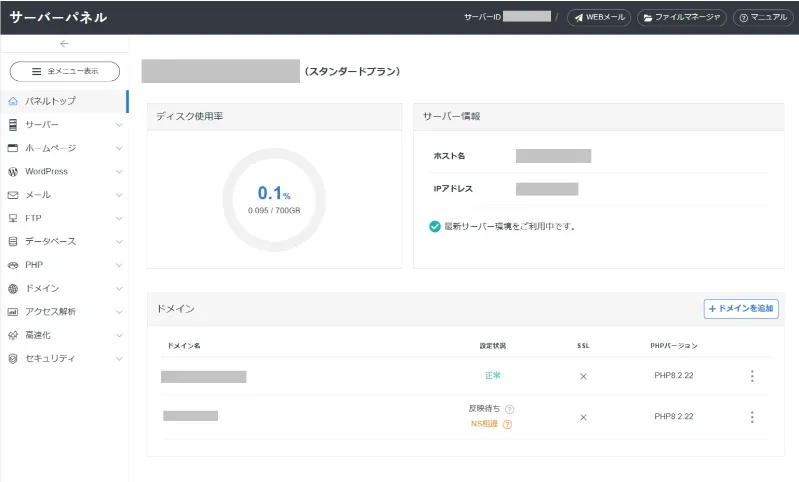This screenshot has width=799, height=482.
Task: Open the 高速化 menu item
Action: pyautogui.click(x=40, y=335)
